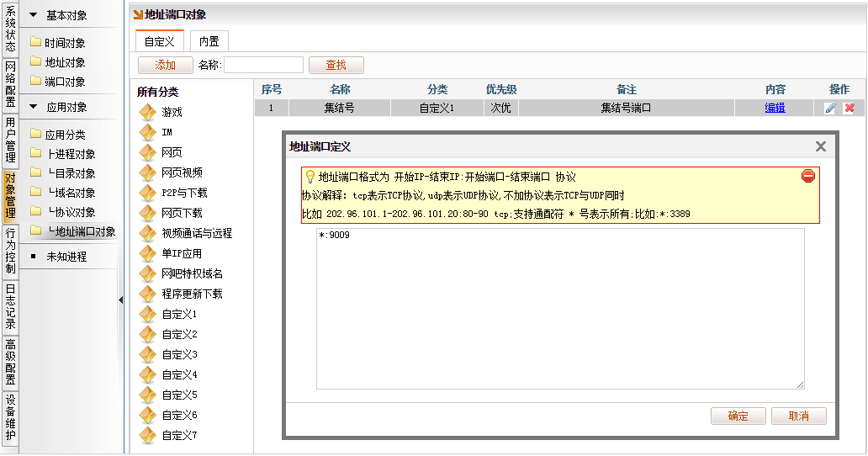Viewport: 868px width, 456px height.
Task: Click folder icon beside 进程对象
Action: click(36, 153)
